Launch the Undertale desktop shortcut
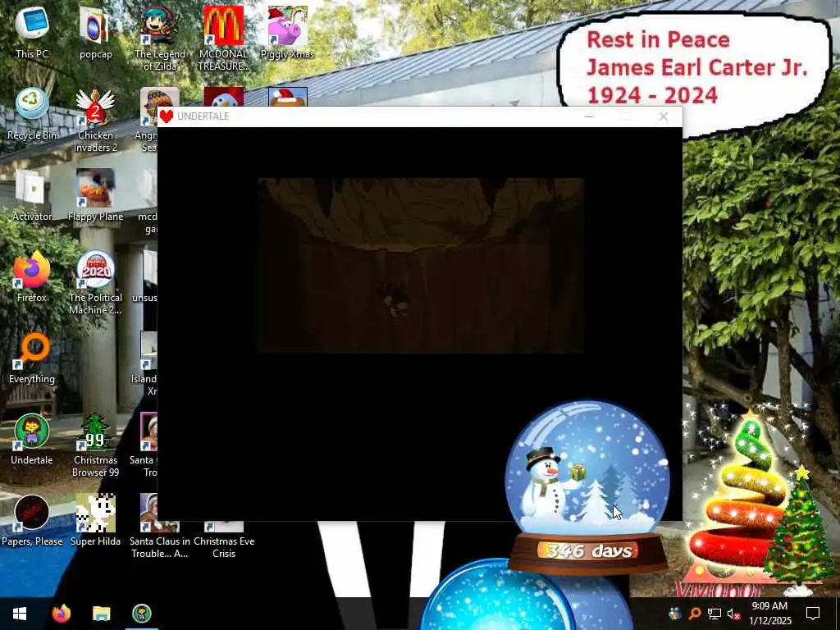840x630 pixels. point(32,440)
